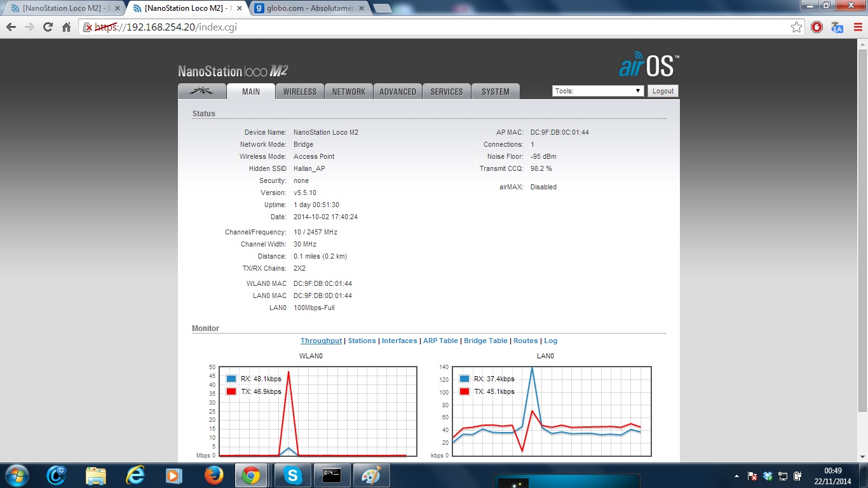Click the Channel/Frequency value 10 / 2457 MHz
868x488 pixels.
point(315,232)
